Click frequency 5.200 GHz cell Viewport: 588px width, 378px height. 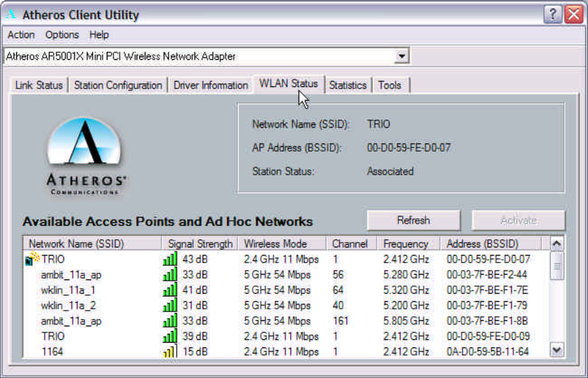click(x=406, y=305)
